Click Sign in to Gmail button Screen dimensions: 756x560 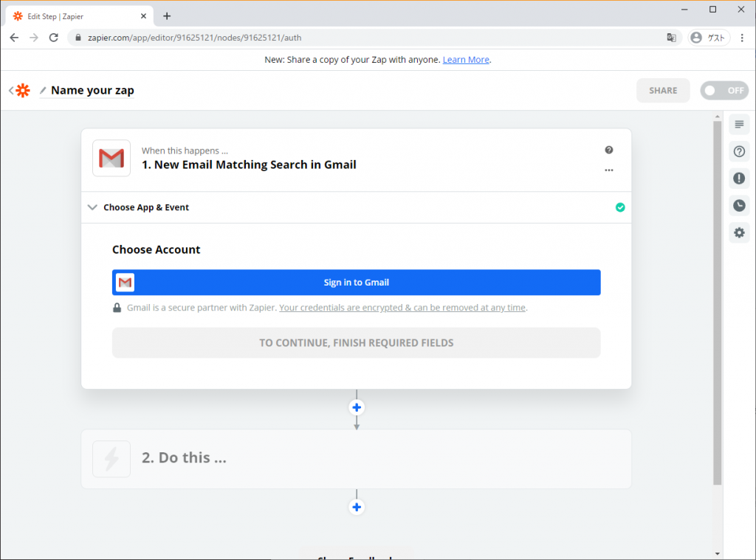point(357,283)
